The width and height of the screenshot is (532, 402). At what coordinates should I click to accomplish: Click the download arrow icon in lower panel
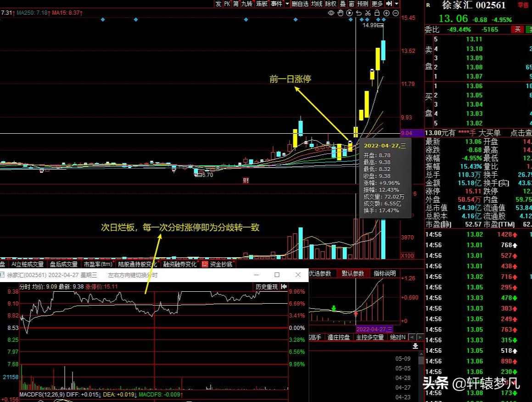[415, 346]
